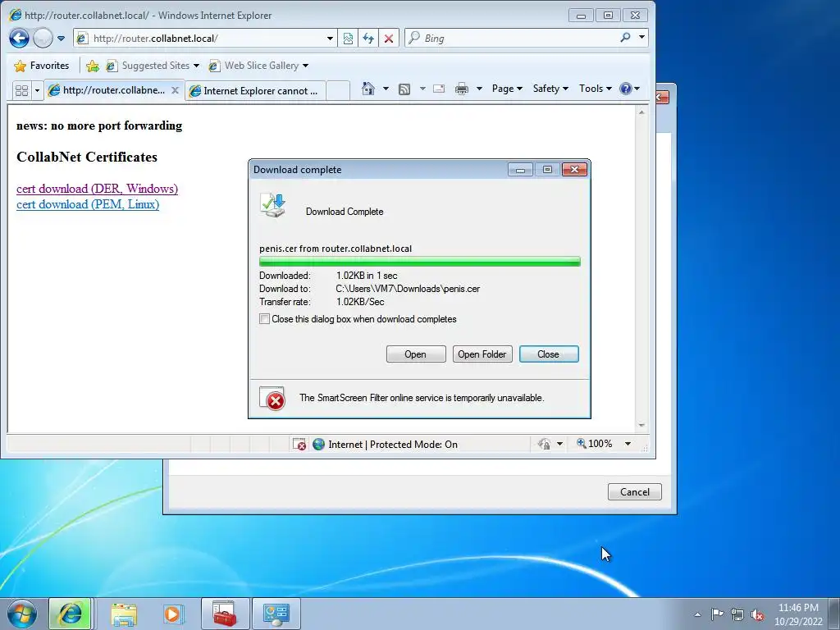This screenshot has height=630, width=840.
Task: Toggle Compatibility View icon
Action: pyautogui.click(x=348, y=39)
